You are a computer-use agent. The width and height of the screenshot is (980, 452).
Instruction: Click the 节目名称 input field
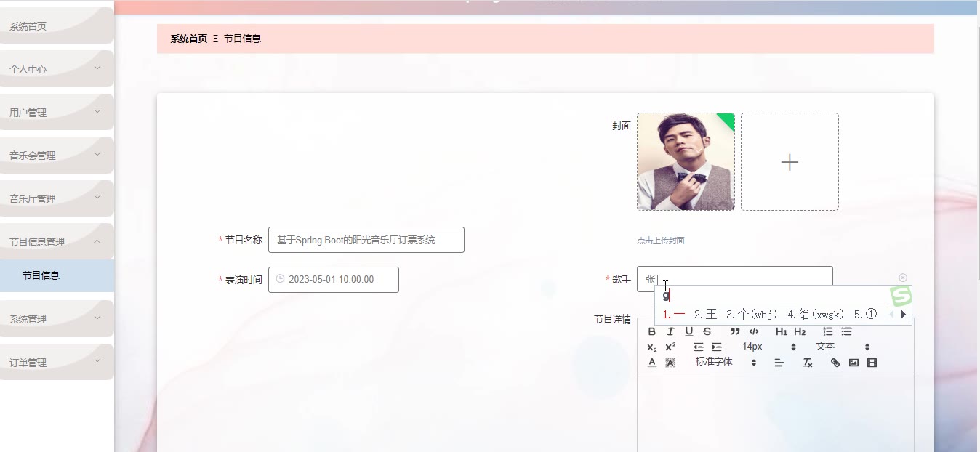366,240
